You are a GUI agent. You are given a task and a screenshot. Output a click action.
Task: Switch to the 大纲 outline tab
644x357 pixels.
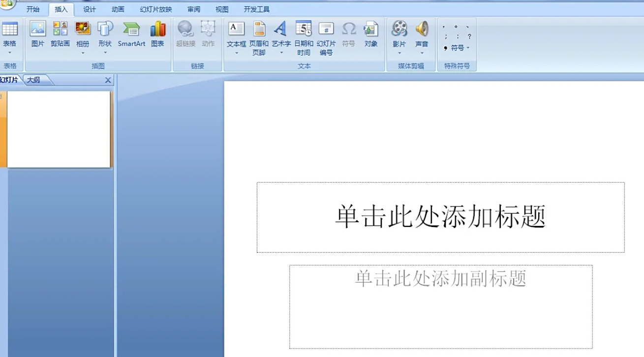34,80
